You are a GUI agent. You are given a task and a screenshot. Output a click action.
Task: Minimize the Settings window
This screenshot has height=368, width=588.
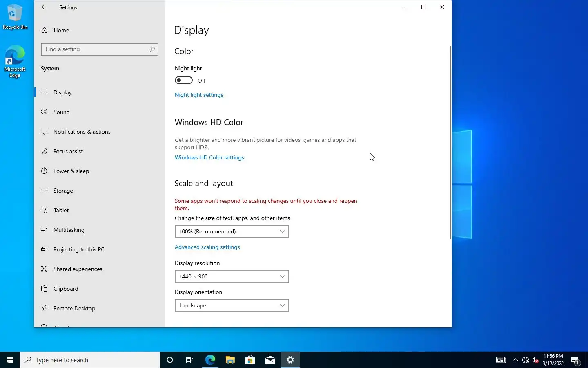pyautogui.click(x=405, y=7)
